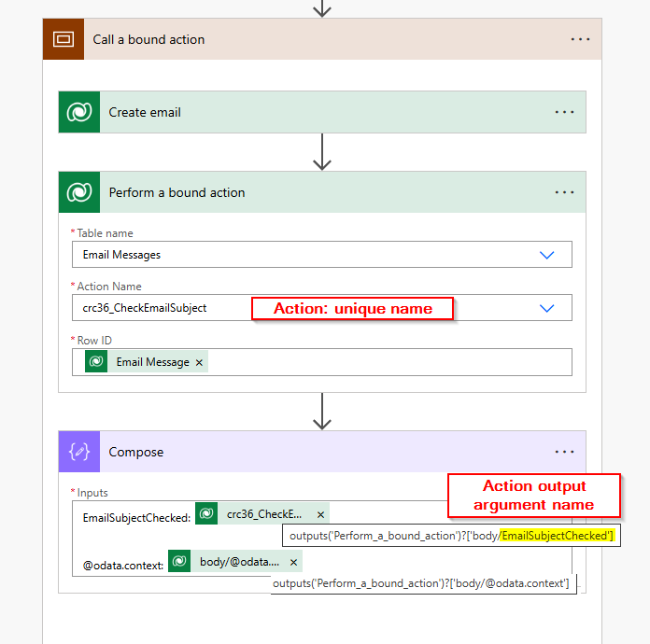Open the Call a bound action ellipsis menu
The width and height of the screenshot is (650, 644).
tap(580, 39)
